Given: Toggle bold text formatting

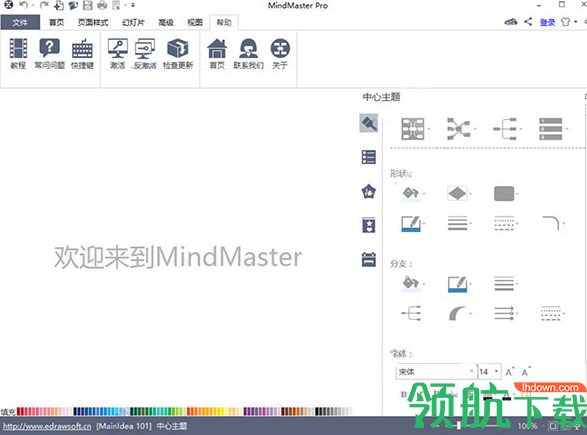Looking at the screenshot, I should [x=404, y=394].
